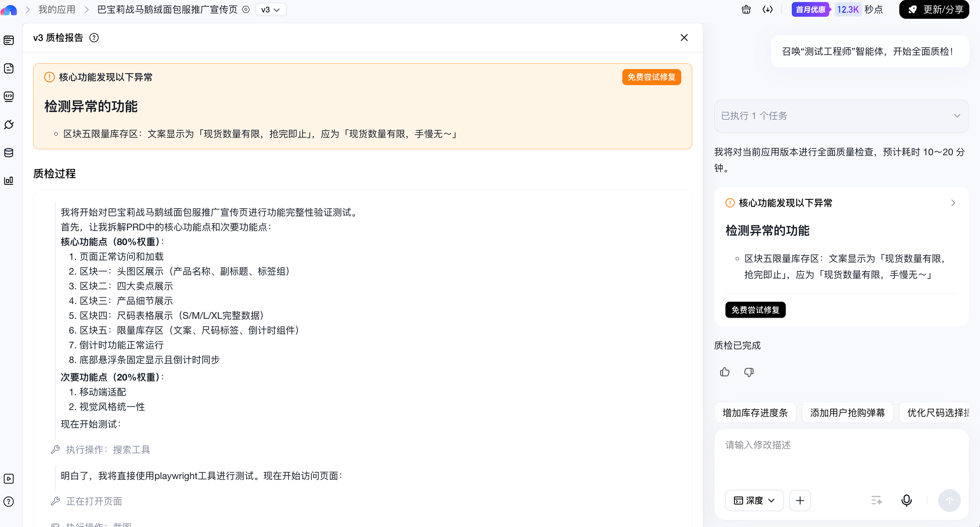The image size is (980, 527).
Task: Open the database icon in the left sidebar
Action: [x=9, y=153]
